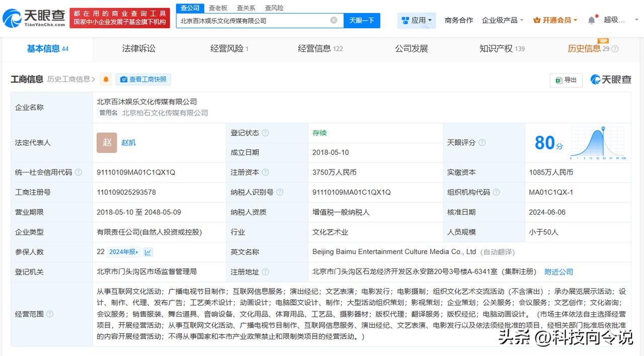This screenshot has width=644, height=356.
Task: Switch to 查风险 search tab
Action: click(274, 8)
